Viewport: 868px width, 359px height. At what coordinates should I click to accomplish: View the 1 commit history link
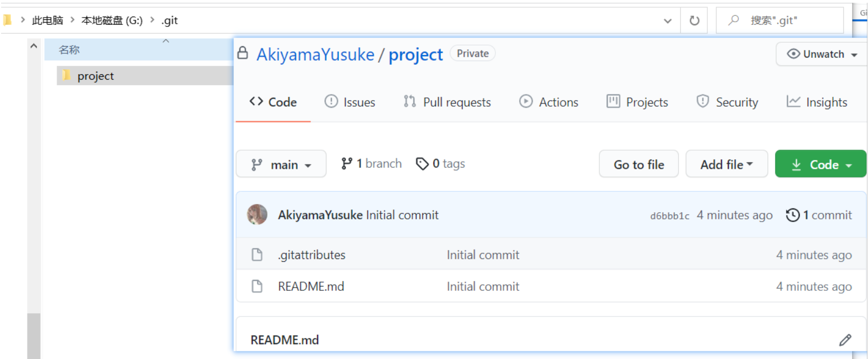[x=819, y=215]
